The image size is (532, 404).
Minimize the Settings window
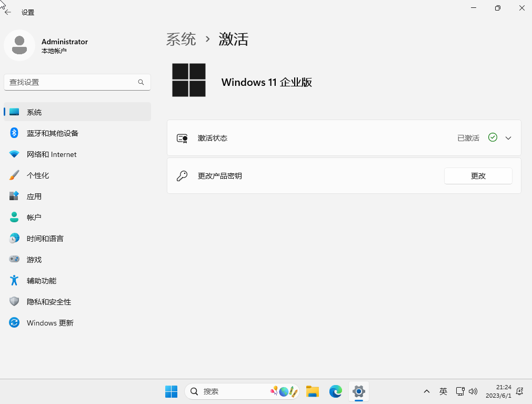[474, 8]
